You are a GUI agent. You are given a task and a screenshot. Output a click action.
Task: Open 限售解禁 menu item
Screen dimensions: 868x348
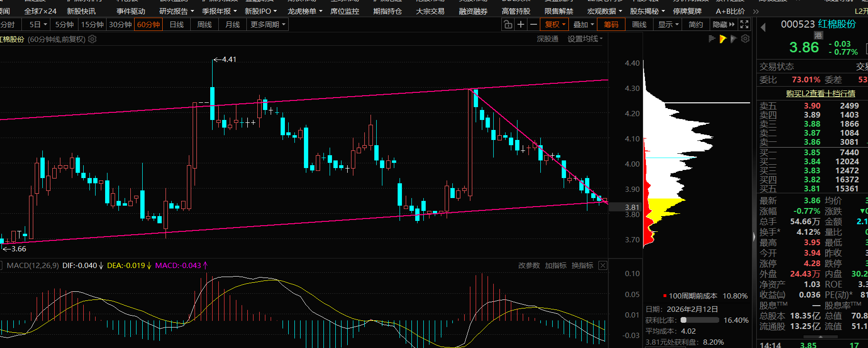click(x=559, y=11)
